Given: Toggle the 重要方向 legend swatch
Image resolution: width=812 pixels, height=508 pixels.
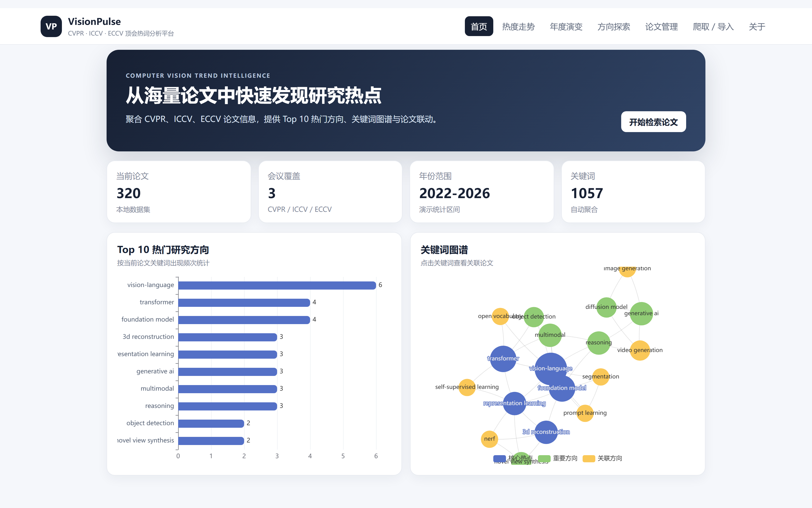Looking at the screenshot, I should [x=544, y=458].
